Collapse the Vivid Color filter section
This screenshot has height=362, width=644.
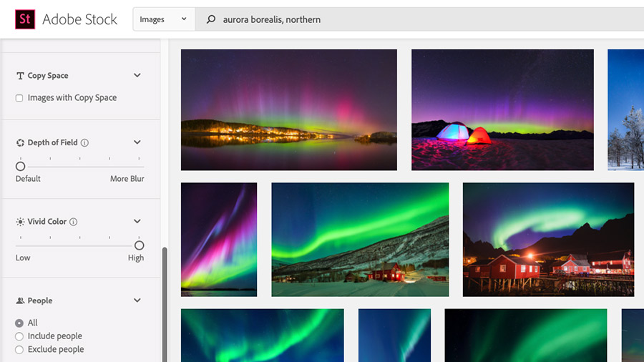pyautogui.click(x=137, y=221)
